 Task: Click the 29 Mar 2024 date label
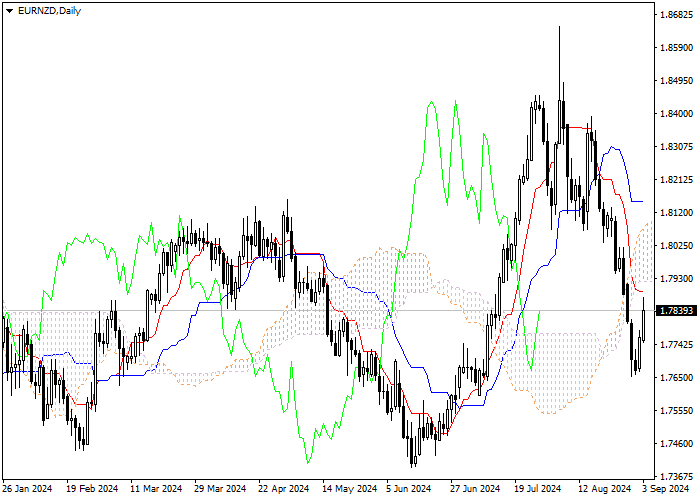pos(220,489)
